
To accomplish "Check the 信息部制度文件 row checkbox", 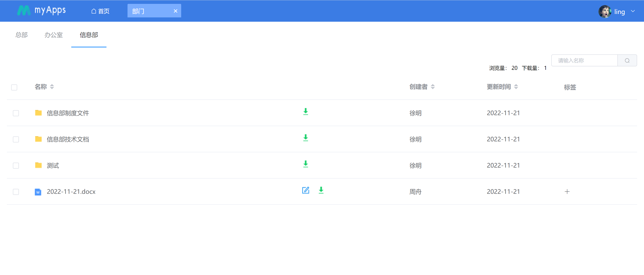I will (x=16, y=113).
